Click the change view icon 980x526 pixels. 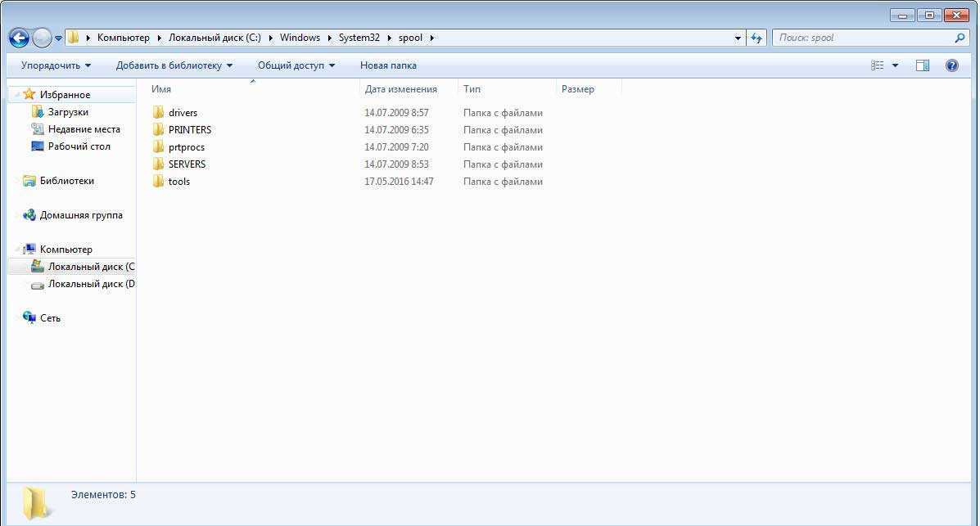point(878,65)
